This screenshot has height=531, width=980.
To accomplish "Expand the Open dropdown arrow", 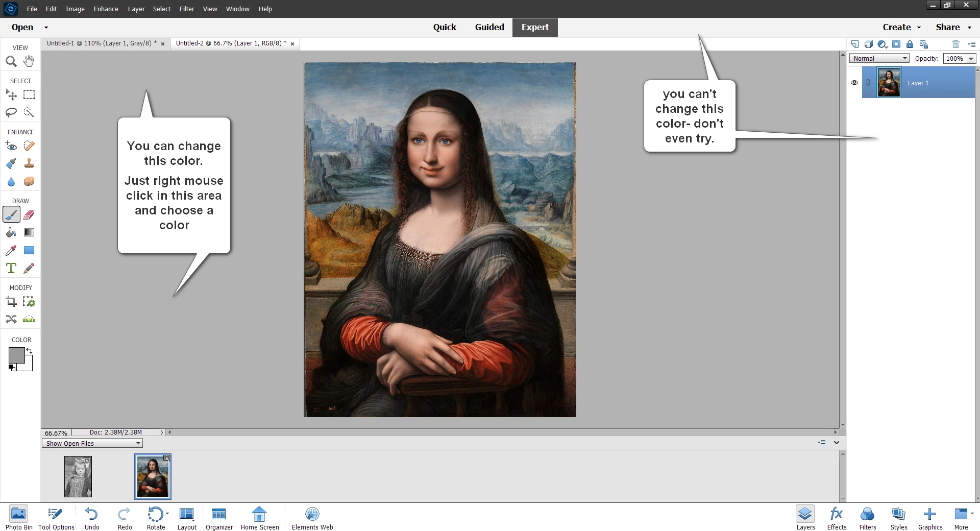I will (x=46, y=28).
